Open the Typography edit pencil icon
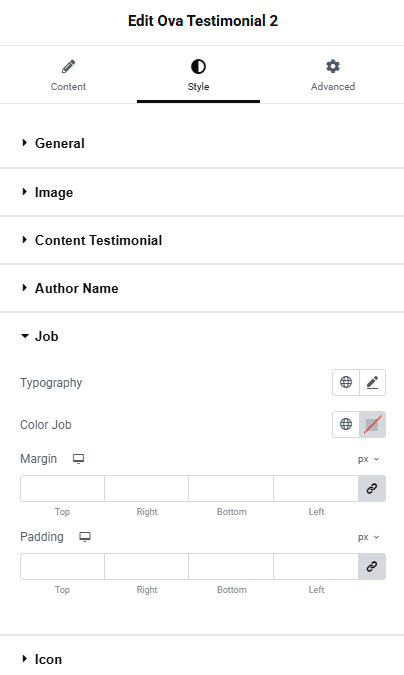The image size is (404, 675). tap(373, 382)
